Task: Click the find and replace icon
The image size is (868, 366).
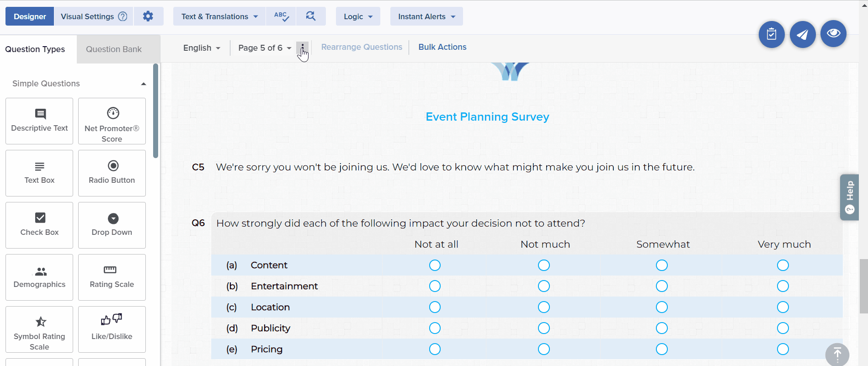Action: 311,16
